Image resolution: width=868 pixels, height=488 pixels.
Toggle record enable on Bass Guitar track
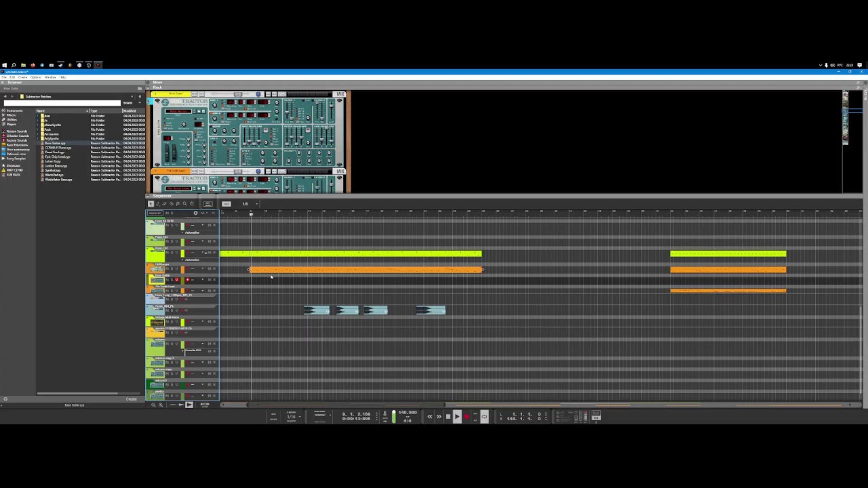[188, 280]
